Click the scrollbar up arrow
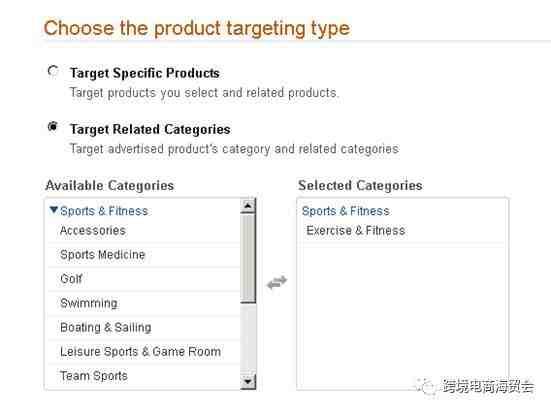Viewport: 551px width, 411px height. coord(248,206)
